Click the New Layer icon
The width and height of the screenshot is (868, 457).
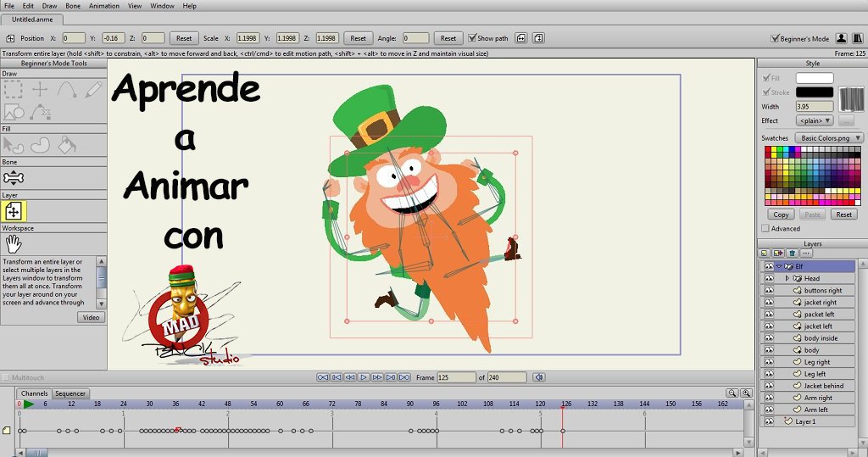765,254
